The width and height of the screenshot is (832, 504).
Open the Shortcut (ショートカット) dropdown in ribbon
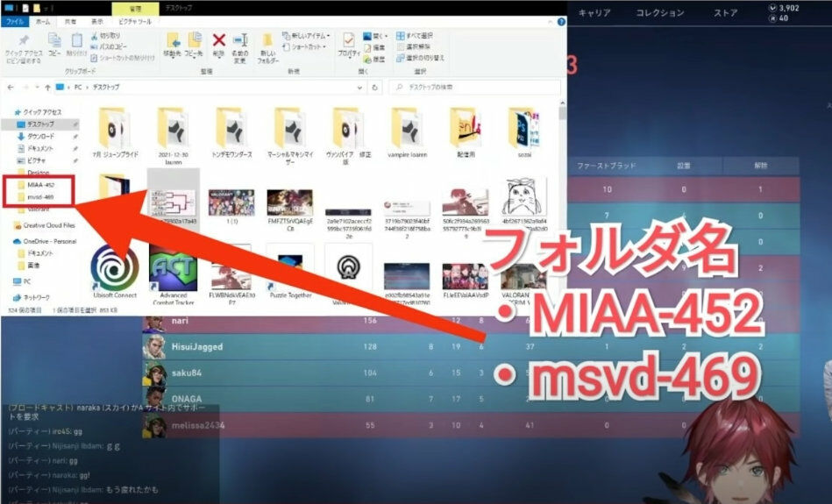point(303,47)
